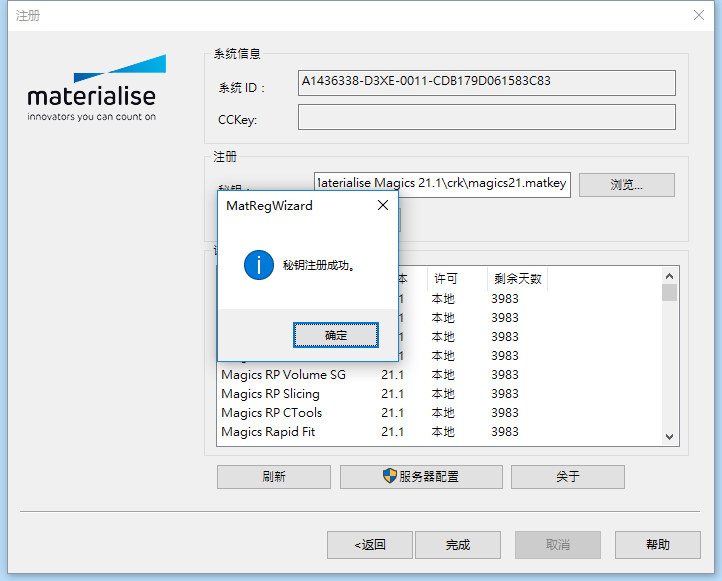
Task: Go back with the <返回 button
Action: 369,545
